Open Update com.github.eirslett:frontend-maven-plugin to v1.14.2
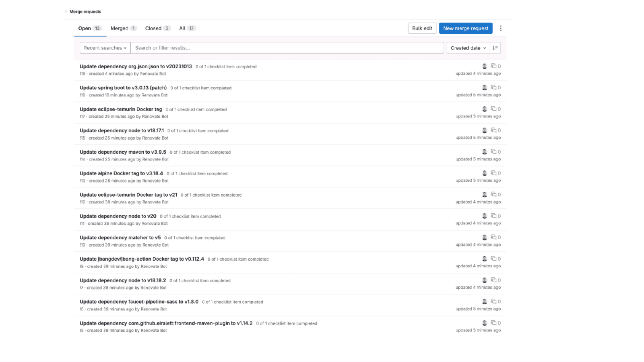The image size is (644, 362). coord(166,323)
